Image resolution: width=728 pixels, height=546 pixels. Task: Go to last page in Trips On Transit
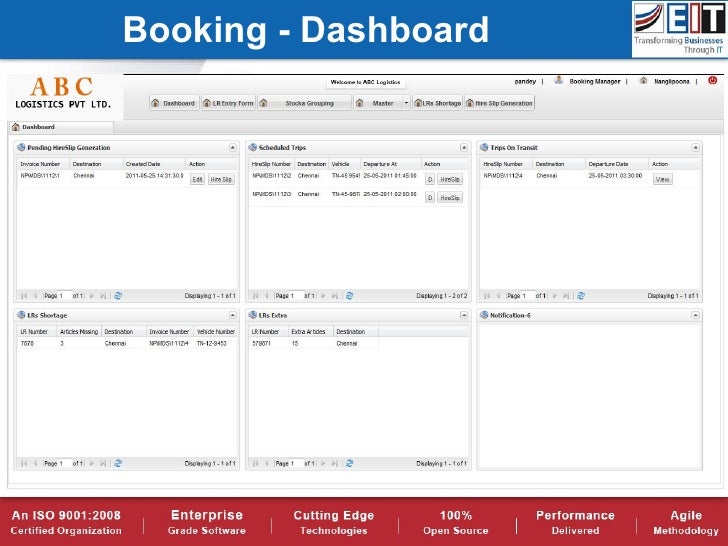[566, 296]
